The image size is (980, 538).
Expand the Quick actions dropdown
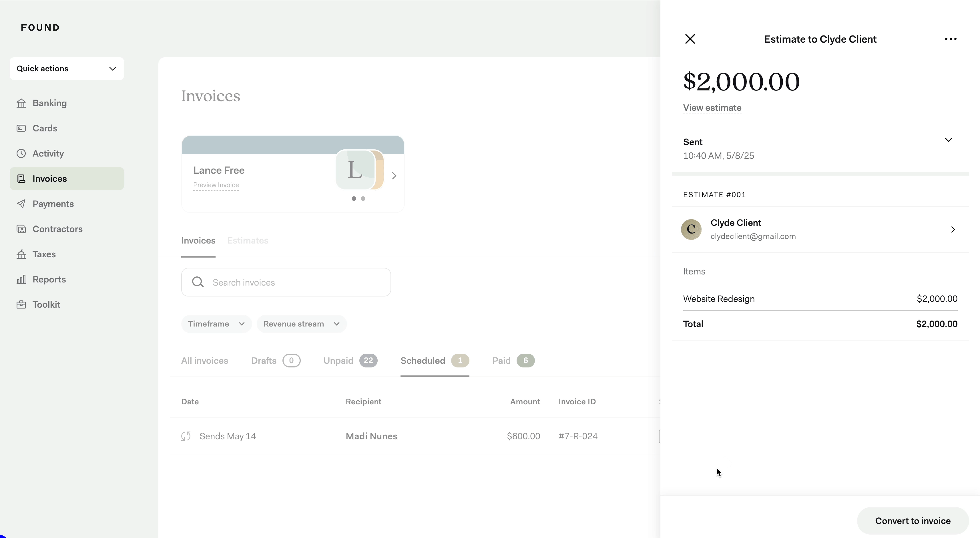point(67,68)
